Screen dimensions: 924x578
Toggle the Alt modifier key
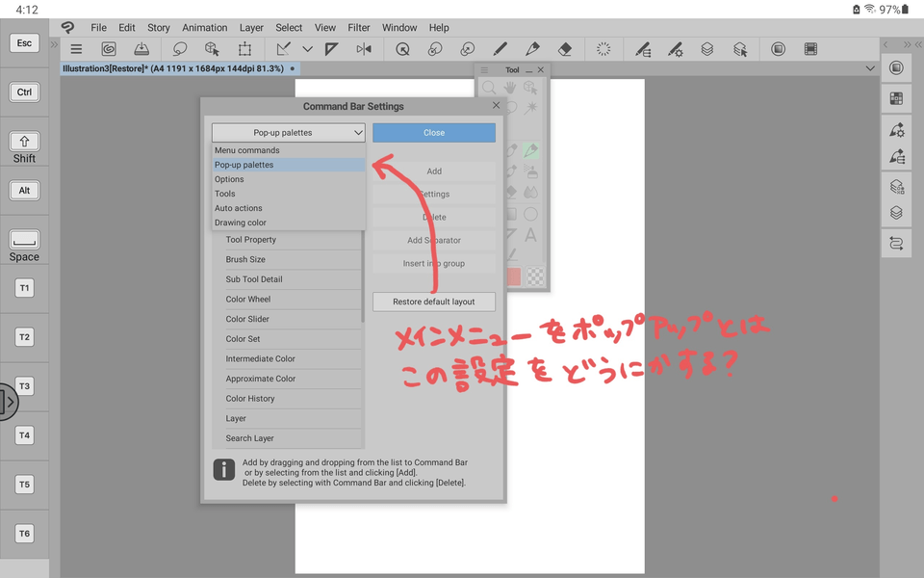(24, 191)
